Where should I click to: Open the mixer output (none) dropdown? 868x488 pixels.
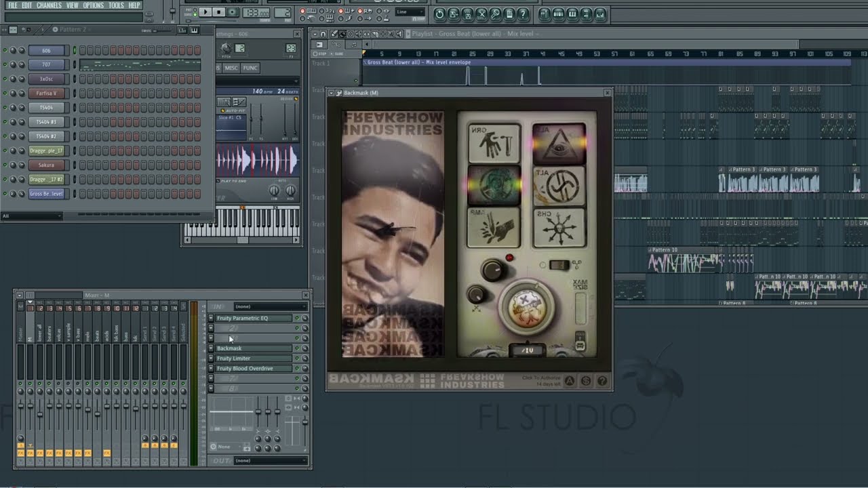point(270,461)
